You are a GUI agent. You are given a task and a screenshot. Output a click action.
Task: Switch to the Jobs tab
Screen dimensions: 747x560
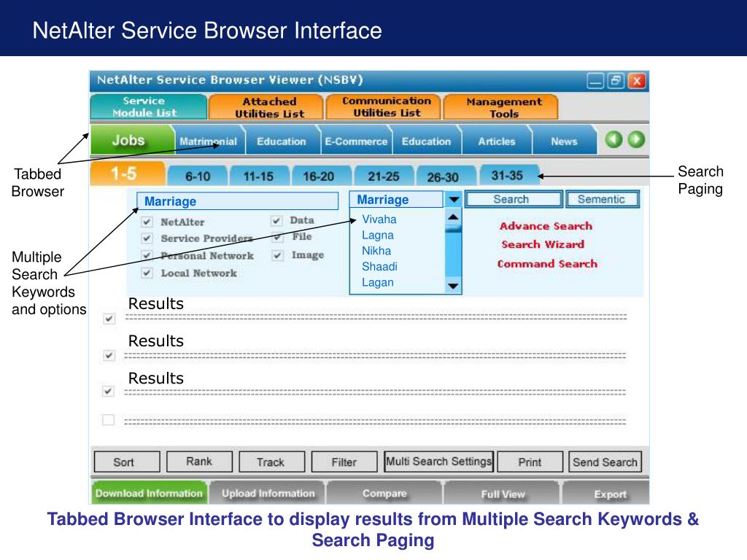(131, 140)
